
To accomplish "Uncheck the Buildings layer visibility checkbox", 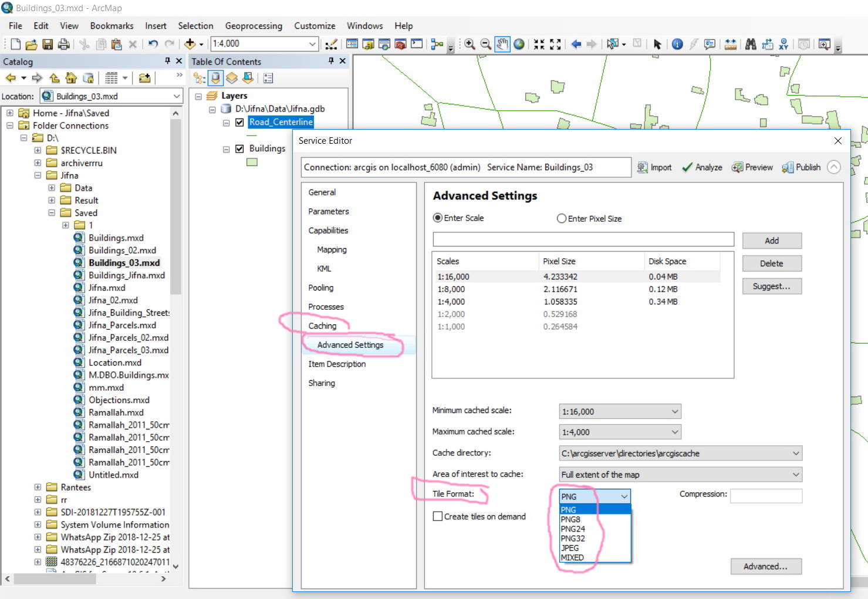I will pos(239,148).
